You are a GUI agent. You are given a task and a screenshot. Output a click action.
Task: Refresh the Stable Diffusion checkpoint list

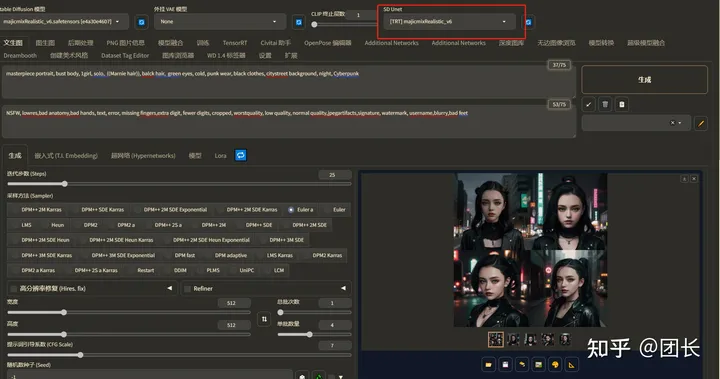(141, 22)
